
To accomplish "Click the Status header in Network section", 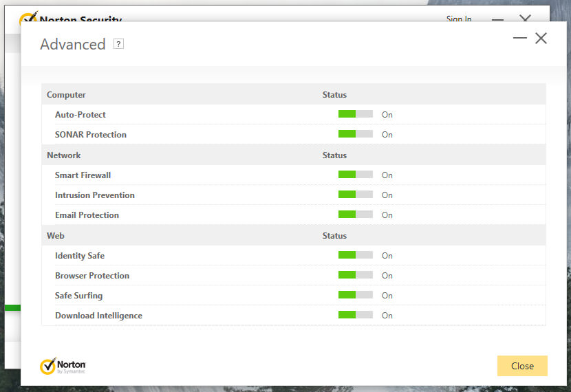I will point(334,155).
